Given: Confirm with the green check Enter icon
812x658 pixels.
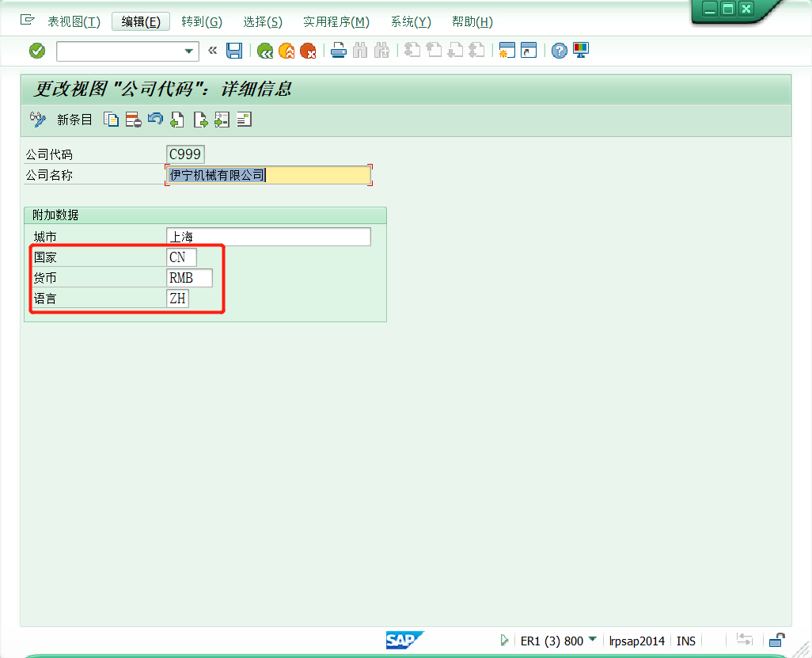Looking at the screenshot, I should coord(36,50).
